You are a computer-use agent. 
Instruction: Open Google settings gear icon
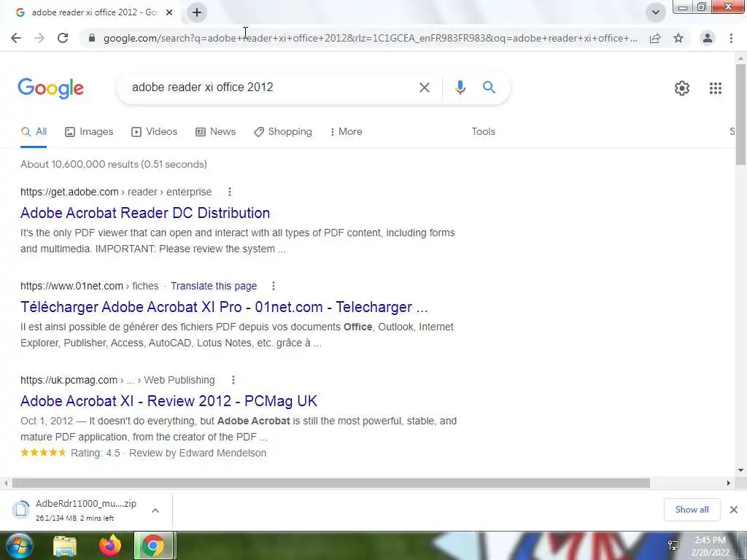682,88
